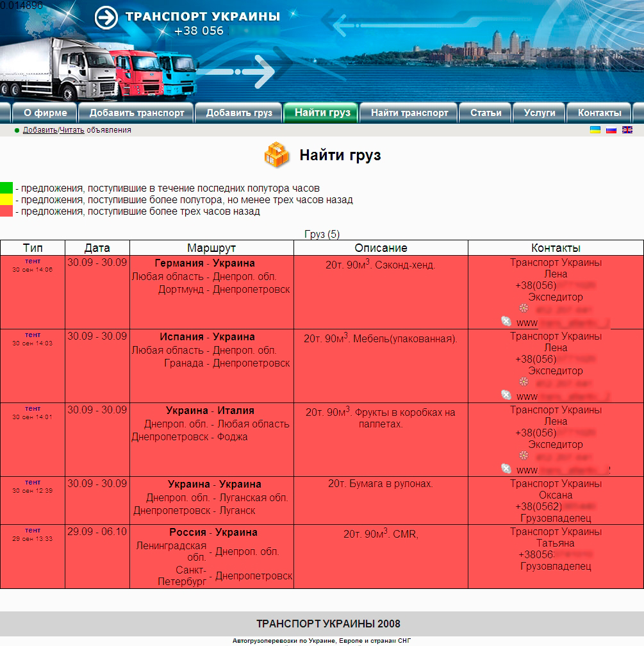Follow the Добавить link
The width and height of the screenshot is (644, 646).
tap(40, 130)
